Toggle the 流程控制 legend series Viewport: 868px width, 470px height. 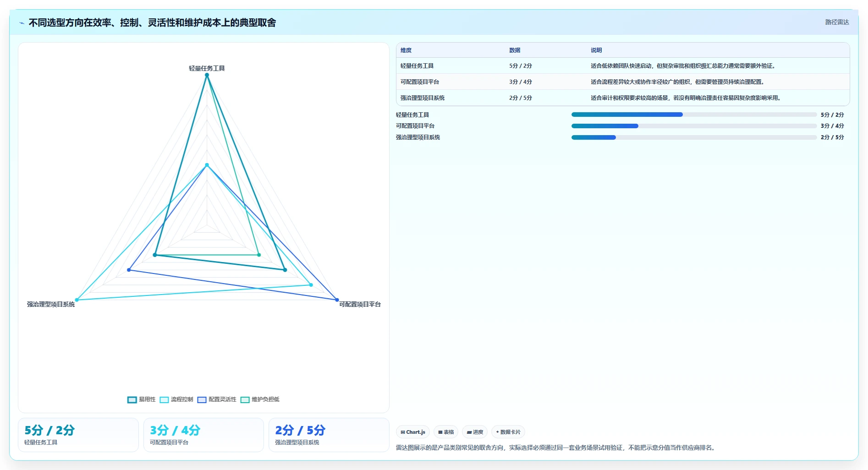pos(176,399)
